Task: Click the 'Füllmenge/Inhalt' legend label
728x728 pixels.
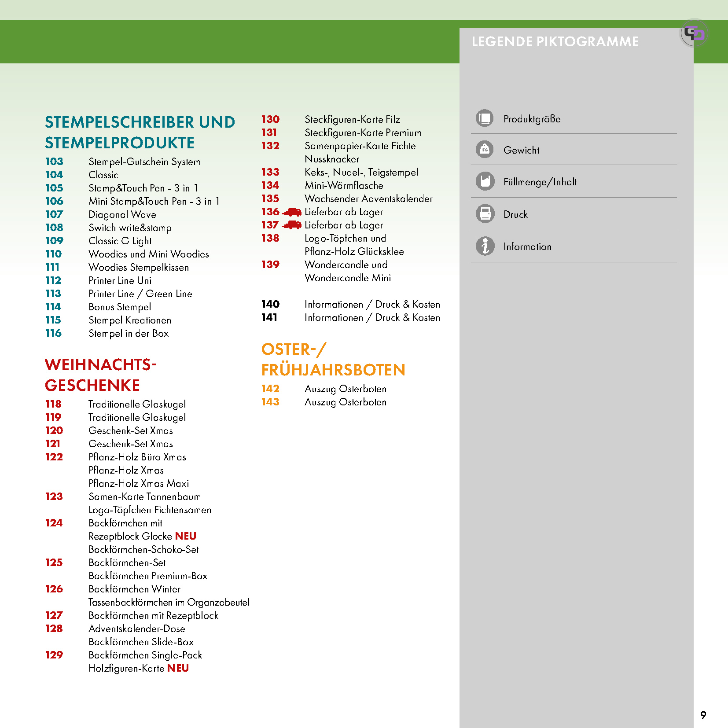Action: (x=540, y=182)
